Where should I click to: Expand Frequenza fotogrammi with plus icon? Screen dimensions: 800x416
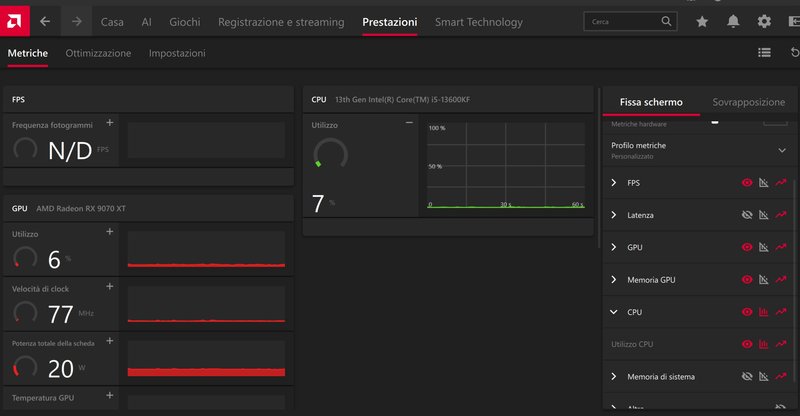[110, 123]
